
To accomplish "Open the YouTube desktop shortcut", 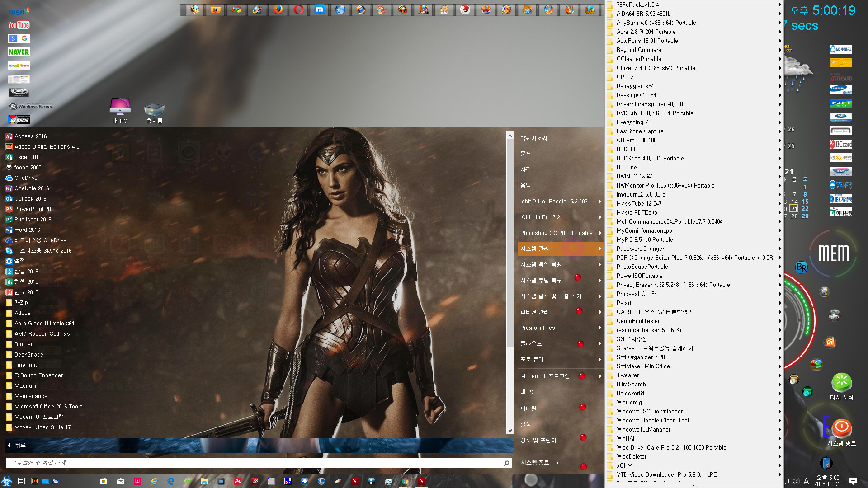I will pyautogui.click(x=19, y=25).
